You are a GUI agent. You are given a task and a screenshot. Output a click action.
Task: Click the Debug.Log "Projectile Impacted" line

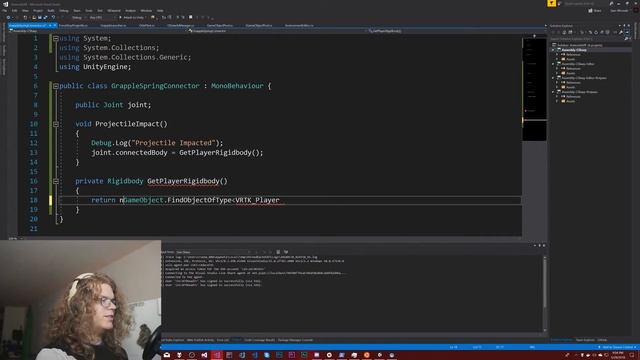click(157, 143)
